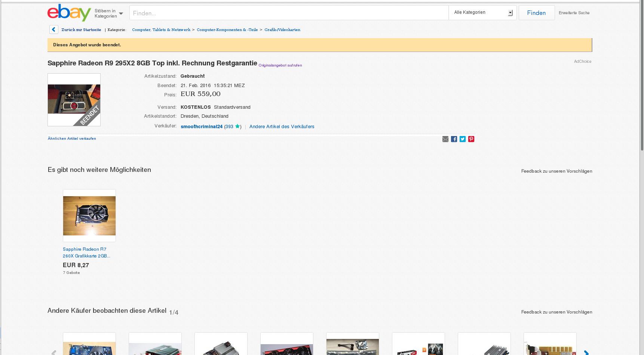Click Ähnlichen Artikel verkaufen link

(72, 139)
